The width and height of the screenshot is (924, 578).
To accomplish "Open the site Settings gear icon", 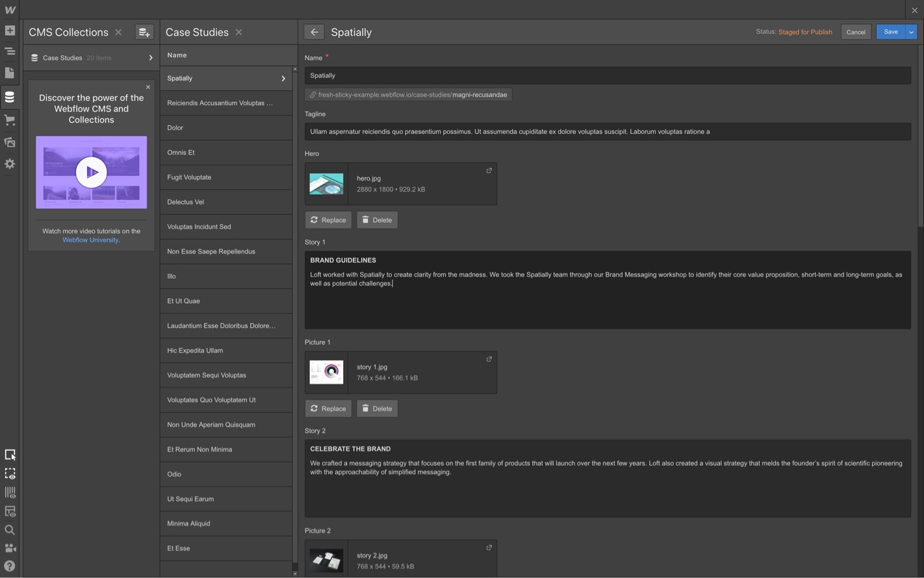I will click(x=10, y=164).
